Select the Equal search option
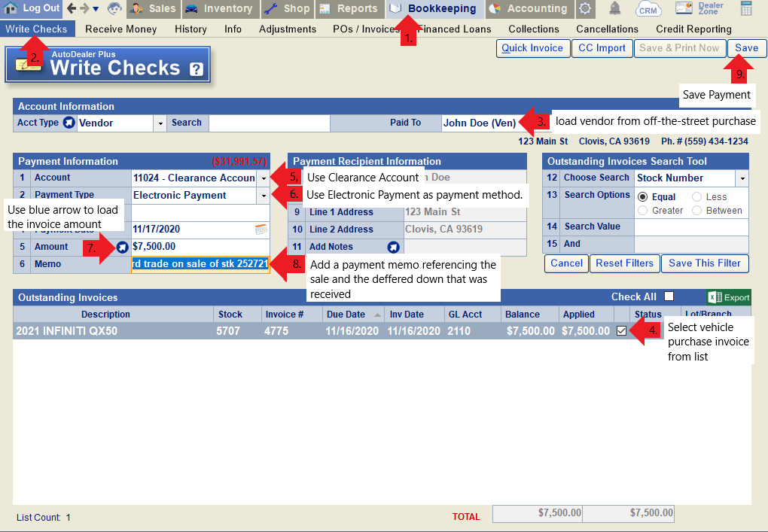 (642, 196)
